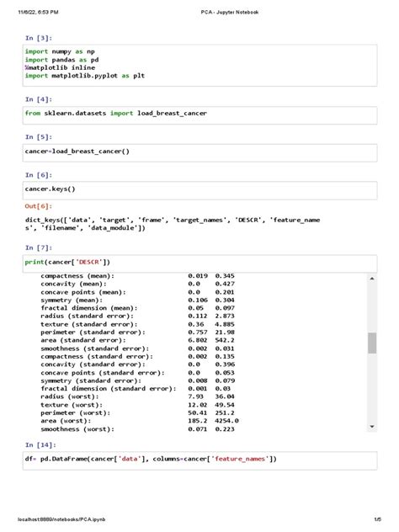The image size is (399, 532).
Task: Click the output scrollbar thumb
Action: tap(372, 343)
